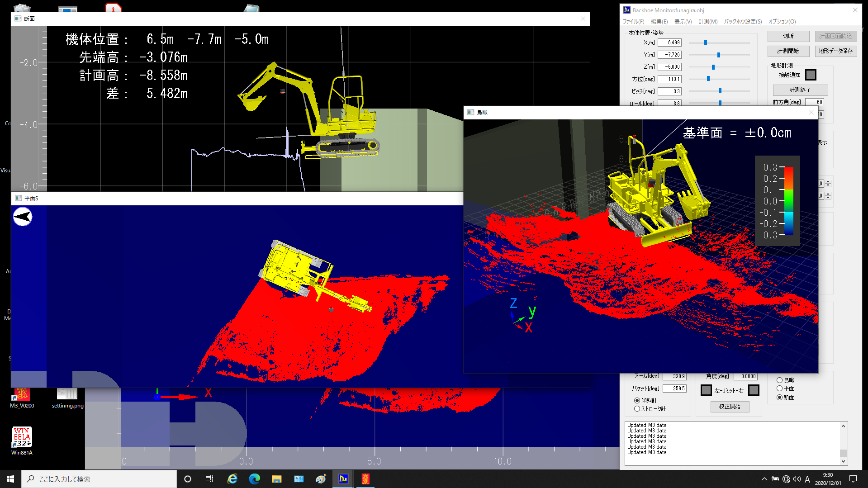Open the バックホウ設定(S) menu
This screenshot has height=488, width=868.
743,22
